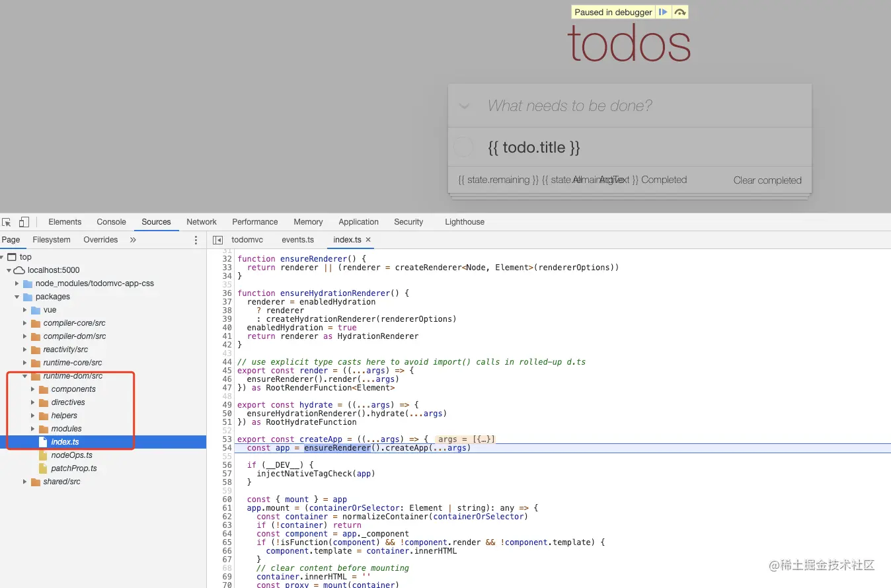Expand the modules folder arrow

pyautogui.click(x=33, y=429)
